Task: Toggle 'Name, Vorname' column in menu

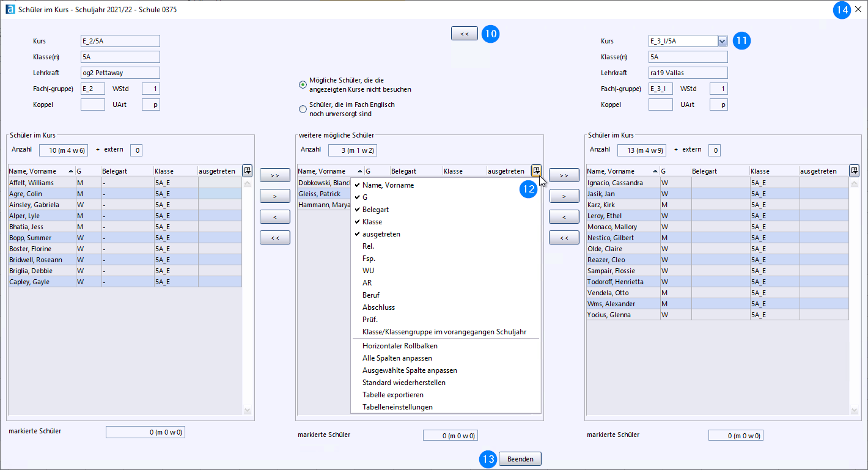Action: click(x=446, y=185)
